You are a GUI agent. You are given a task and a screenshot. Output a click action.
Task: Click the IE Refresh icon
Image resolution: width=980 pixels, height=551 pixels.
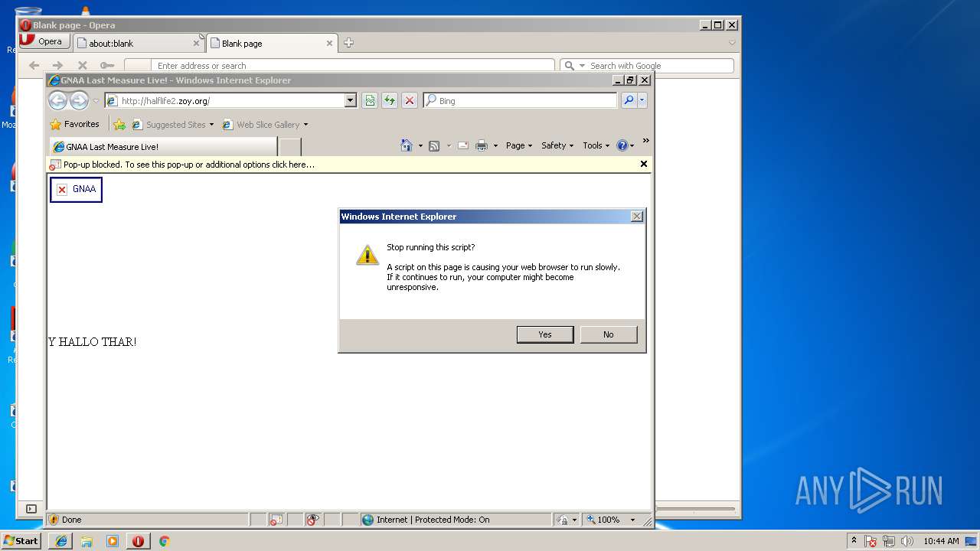390,100
